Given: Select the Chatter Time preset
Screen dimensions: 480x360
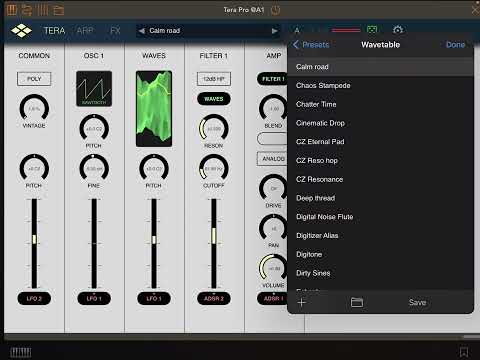Looking at the screenshot, I should pyautogui.click(x=380, y=104).
